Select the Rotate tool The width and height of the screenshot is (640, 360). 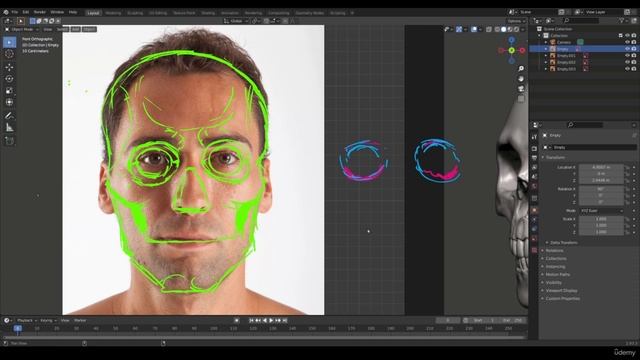click(9, 79)
